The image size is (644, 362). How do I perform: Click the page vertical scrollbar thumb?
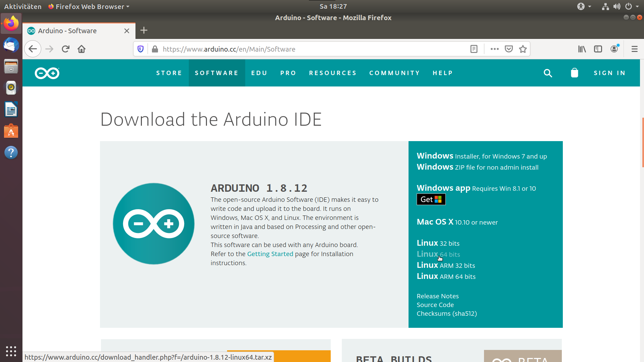pyautogui.click(x=643, y=142)
